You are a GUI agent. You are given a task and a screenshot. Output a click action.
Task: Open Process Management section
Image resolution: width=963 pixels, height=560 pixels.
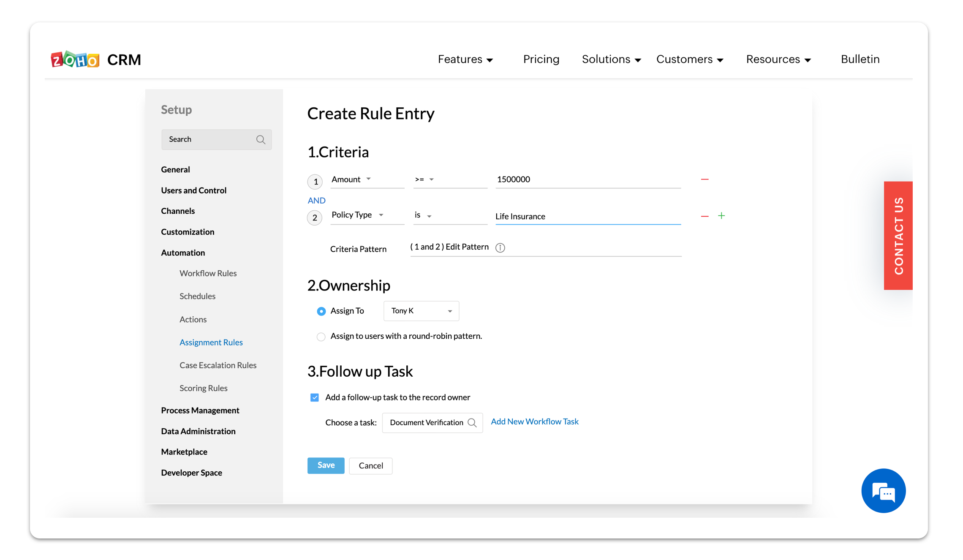click(200, 410)
